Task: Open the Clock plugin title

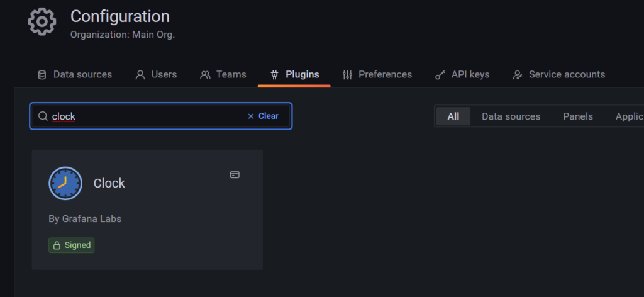Action: [x=109, y=183]
